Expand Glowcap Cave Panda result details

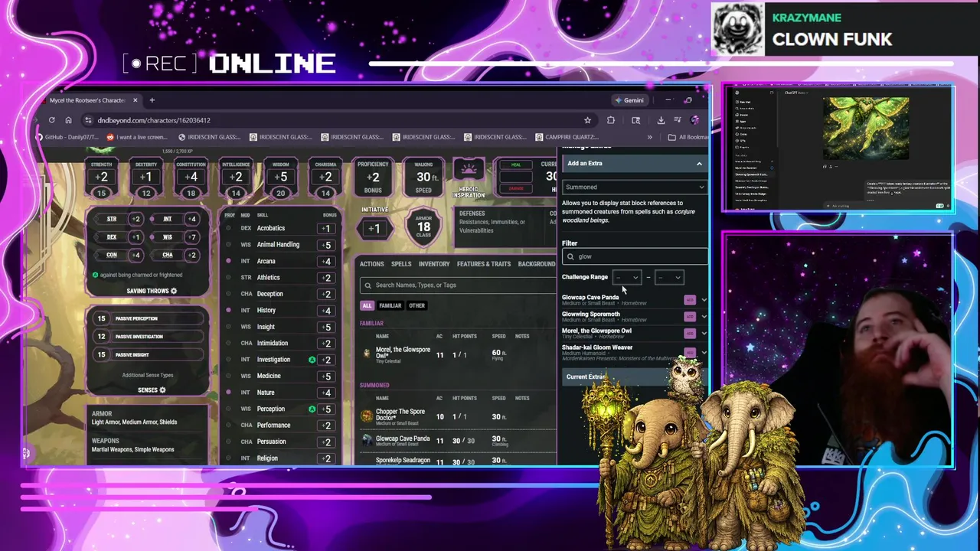704,300
